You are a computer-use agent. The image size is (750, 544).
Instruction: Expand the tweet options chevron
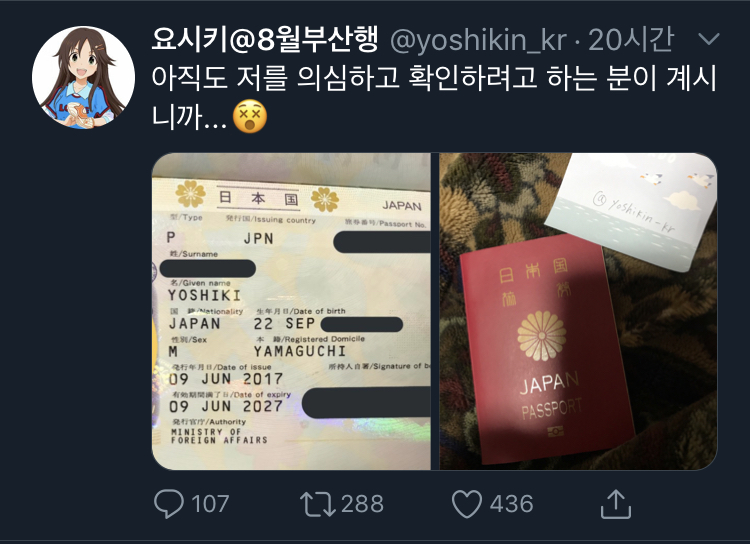click(x=709, y=38)
